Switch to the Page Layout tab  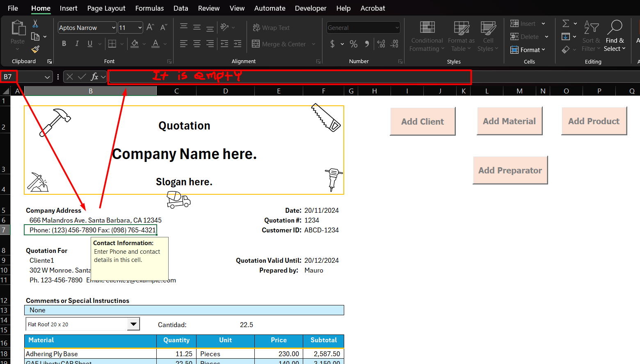click(106, 8)
